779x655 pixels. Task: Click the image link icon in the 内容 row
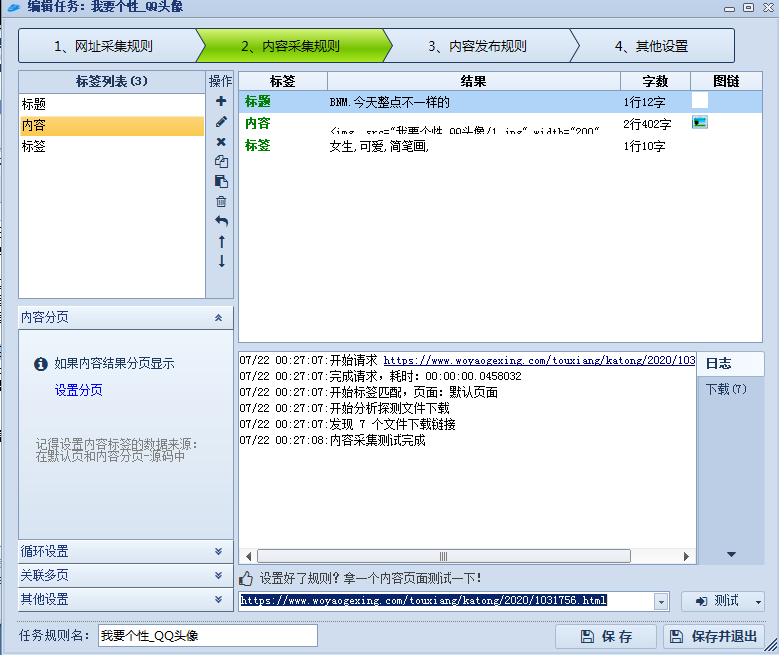pyautogui.click(x=700, y=122)
